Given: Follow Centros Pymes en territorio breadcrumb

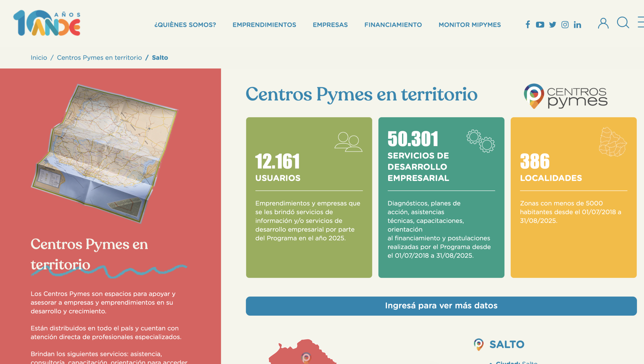Looking at the screenshot, I should click(99, 58).
